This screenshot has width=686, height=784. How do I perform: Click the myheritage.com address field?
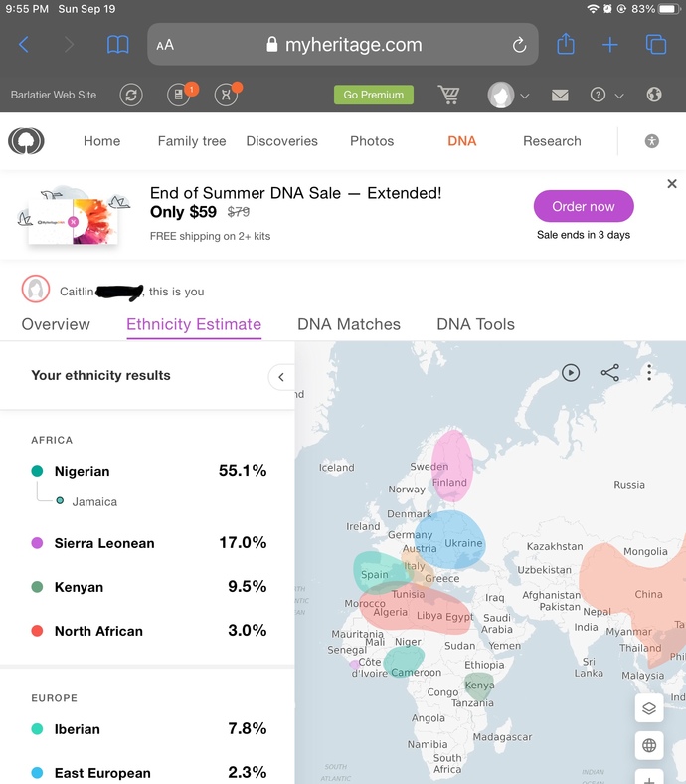pos(343,45)
